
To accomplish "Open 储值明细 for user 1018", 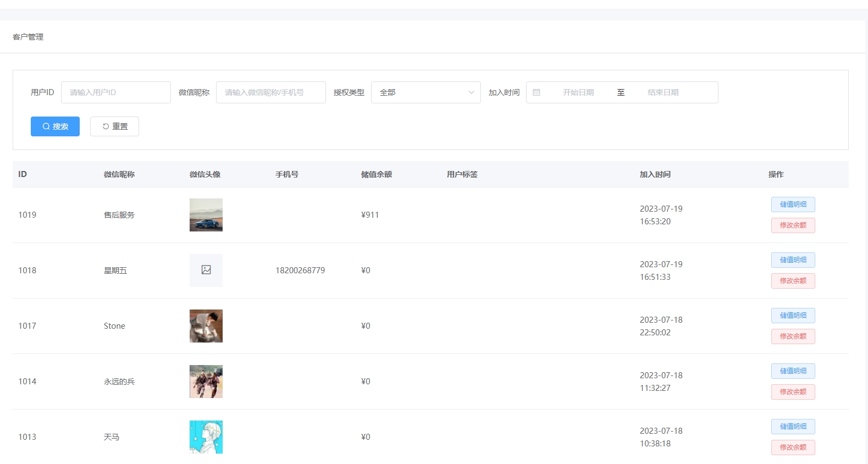I will 793,260.
